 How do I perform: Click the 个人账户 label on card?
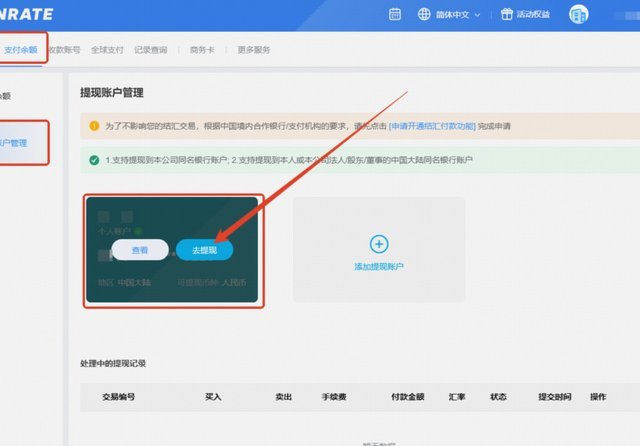pyautogui.click(x=114, y=231)
